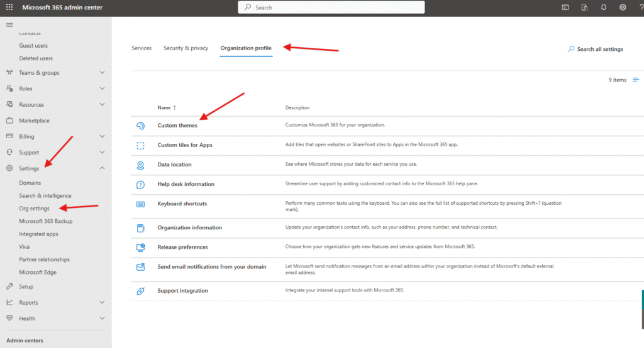The image size is (644, 348).
Task: Click the Keyboard shortcuts keyboard icon
Action: click(x=141, y=204)
